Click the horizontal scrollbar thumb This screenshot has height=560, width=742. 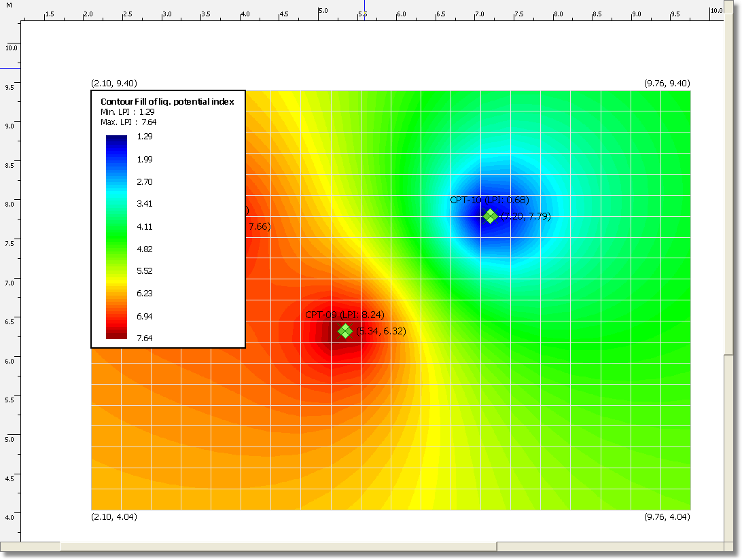279,546
